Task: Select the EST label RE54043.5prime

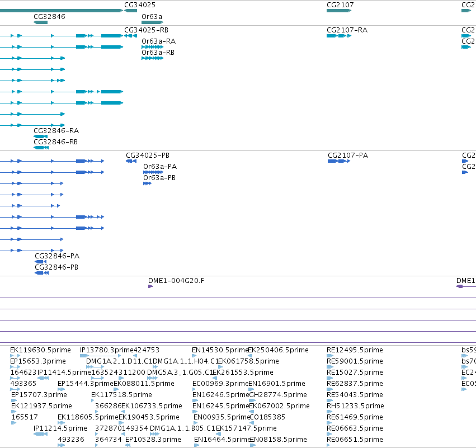Action: 355,395
